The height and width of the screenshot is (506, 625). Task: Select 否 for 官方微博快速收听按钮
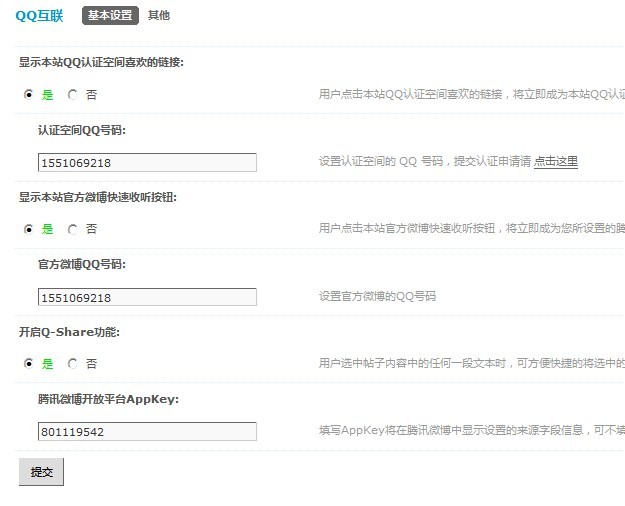pos(73,229)
